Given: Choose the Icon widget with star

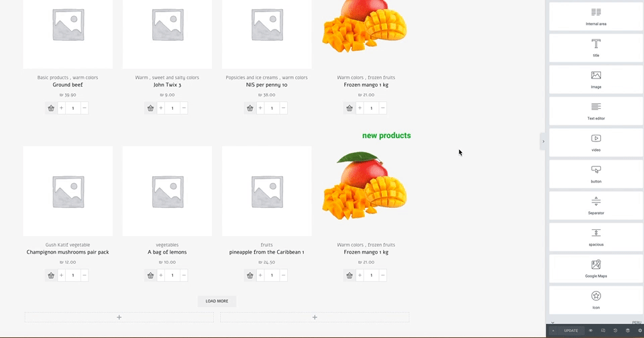Looking at the screenshot, I should (x=596, y=300).
